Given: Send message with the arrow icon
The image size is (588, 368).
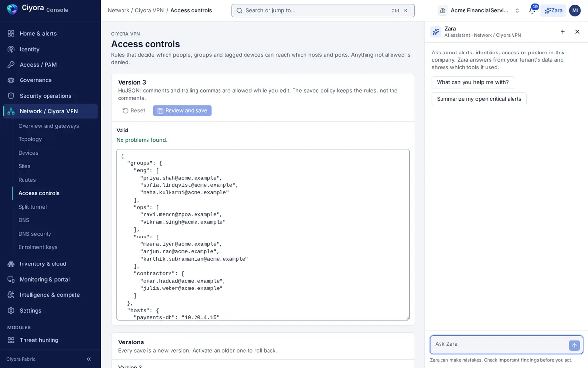Looking at the screenshot, I should click(x=575, y=345).
